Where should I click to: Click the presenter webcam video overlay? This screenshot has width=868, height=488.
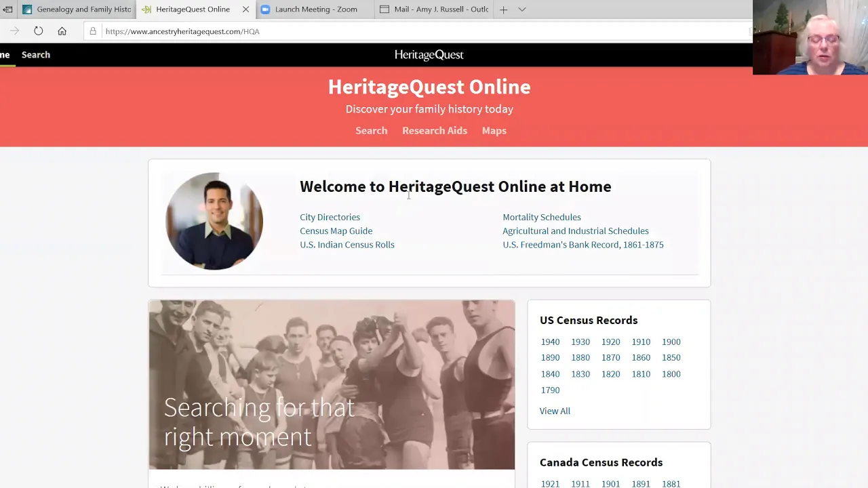coord(810,37)
